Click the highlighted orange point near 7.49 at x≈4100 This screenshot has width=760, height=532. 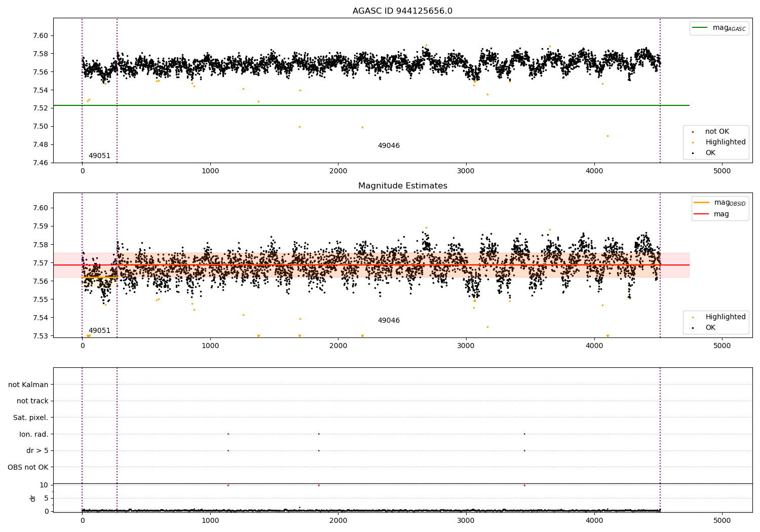(607, 136)
